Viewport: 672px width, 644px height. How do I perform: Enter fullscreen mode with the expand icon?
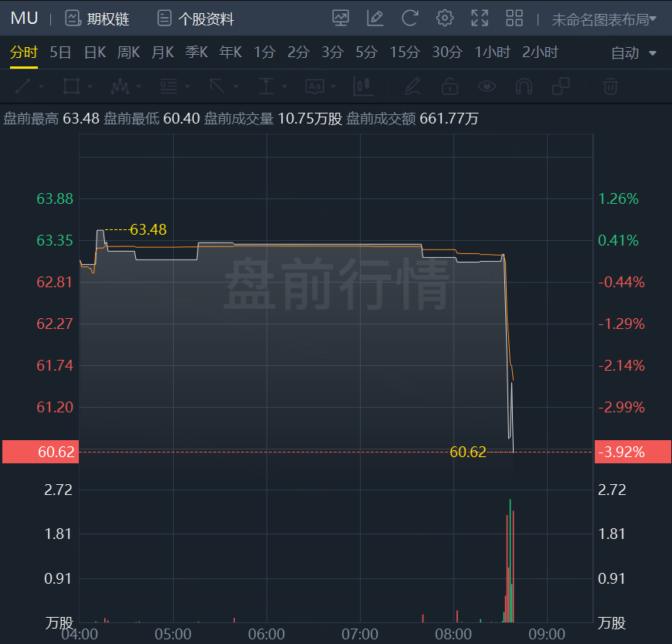click(480, 19)
